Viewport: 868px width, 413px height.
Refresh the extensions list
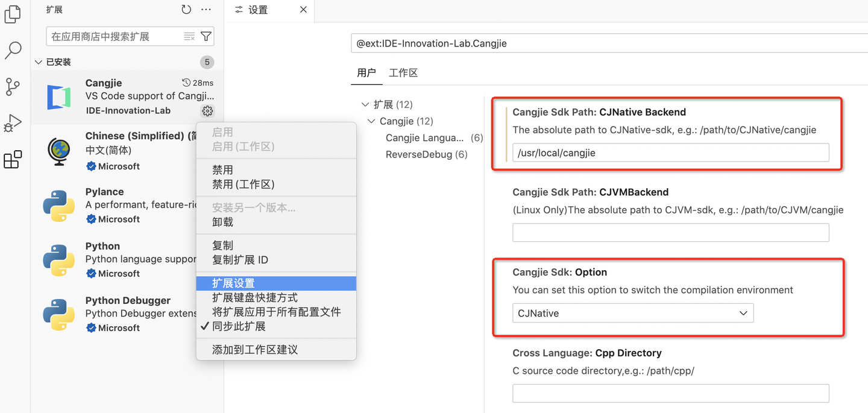tap(186, 10)
